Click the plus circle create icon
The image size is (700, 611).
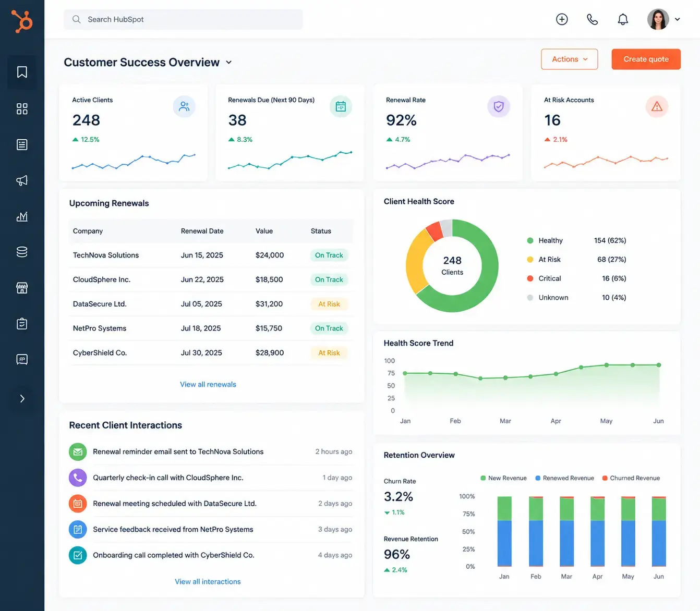click(562, 19)
